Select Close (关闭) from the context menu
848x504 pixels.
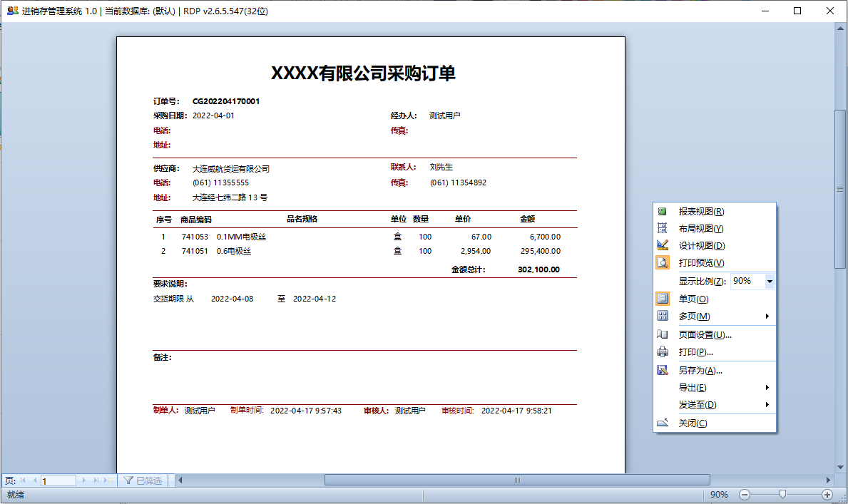(x=692, y=423)
